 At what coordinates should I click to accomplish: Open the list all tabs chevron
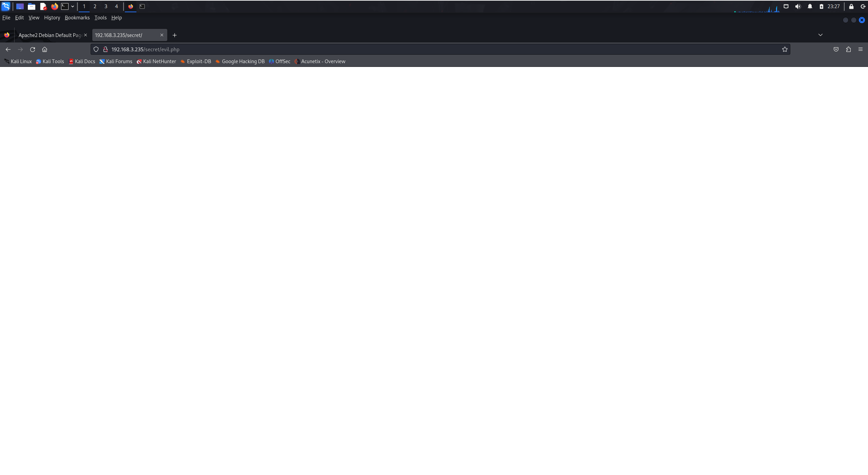(x=820, y=35)
